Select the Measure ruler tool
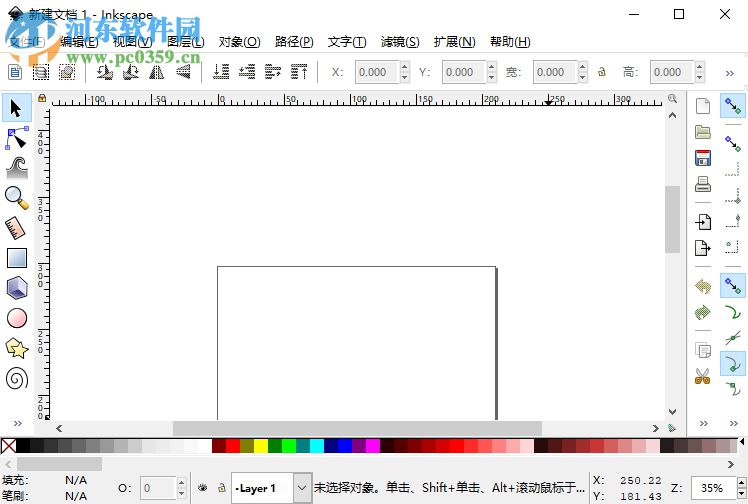The image size is (748, 504). coord(16,228)
